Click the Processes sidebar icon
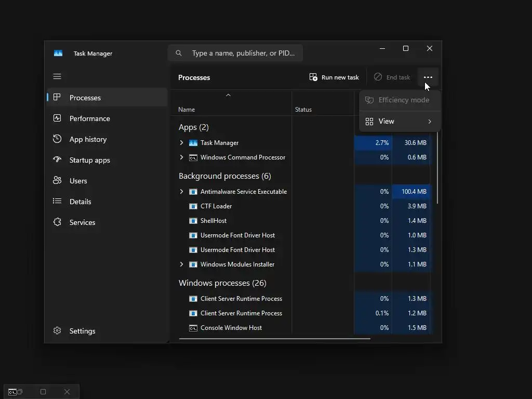 (57, 97)
